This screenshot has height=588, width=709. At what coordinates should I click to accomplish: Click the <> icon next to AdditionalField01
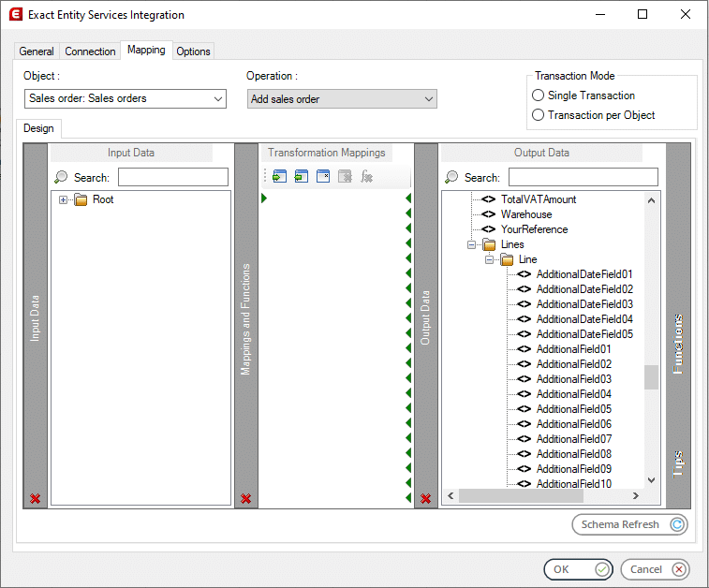(x=524, y=349)
